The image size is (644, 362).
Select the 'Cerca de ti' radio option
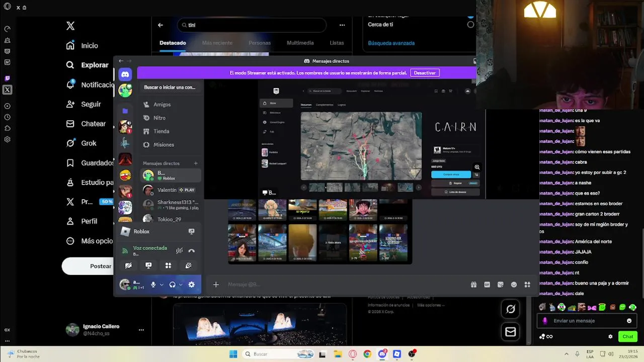point(470,24)
